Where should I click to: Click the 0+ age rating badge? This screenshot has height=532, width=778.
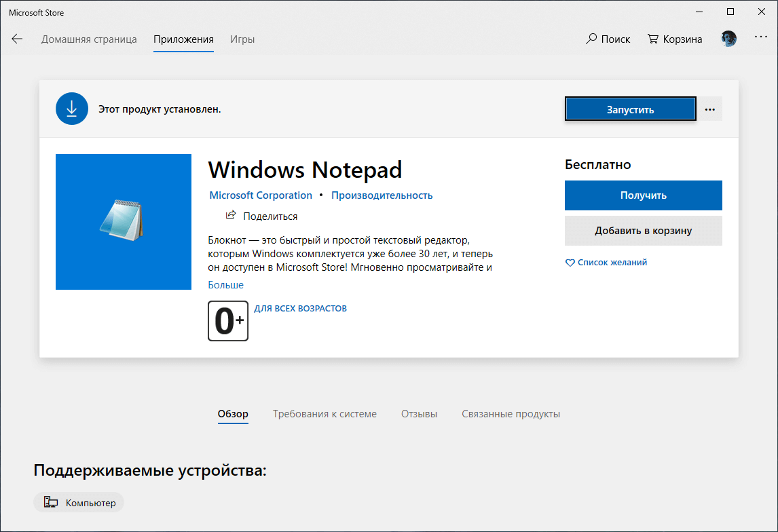(227, 320)
